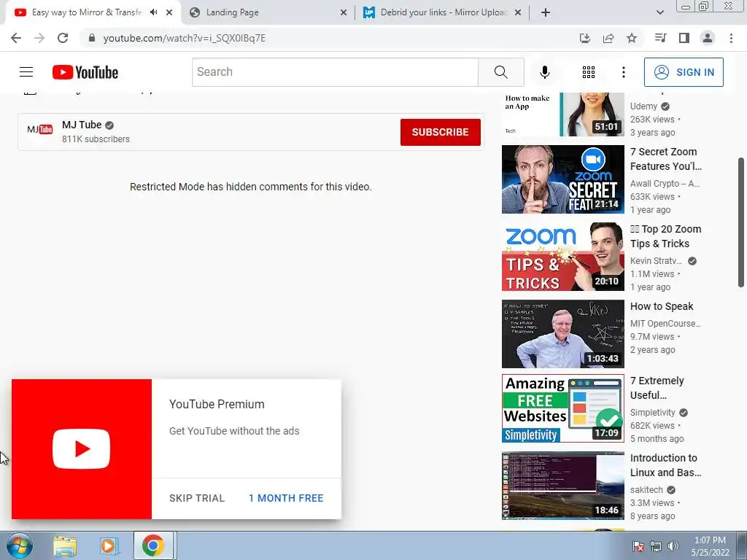Screen dimensions: 747x560
Task: Click SKIP TRIAL in Premium popup
Action: pyautogui.click(x=197, y=498)
